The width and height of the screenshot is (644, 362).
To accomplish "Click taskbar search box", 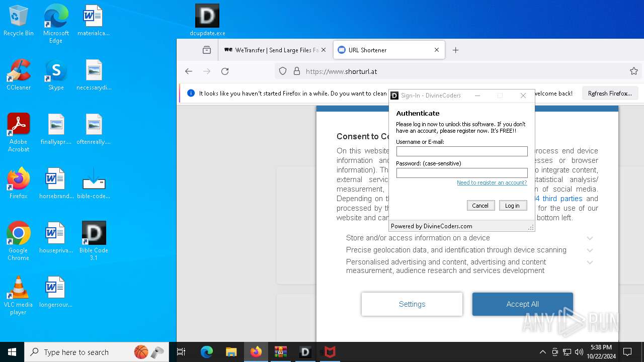I will (98, 352).
